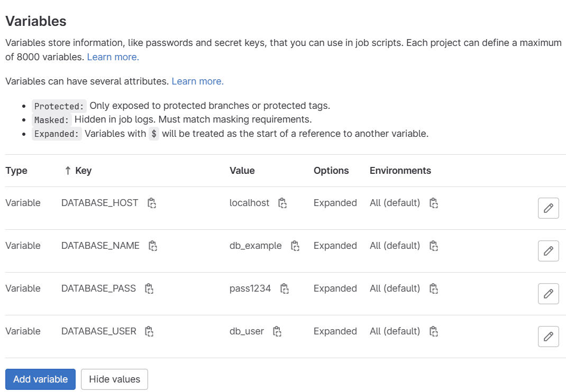Copy the db_example value to clipboard
This screenshot has height=392, width=566.
295,246
